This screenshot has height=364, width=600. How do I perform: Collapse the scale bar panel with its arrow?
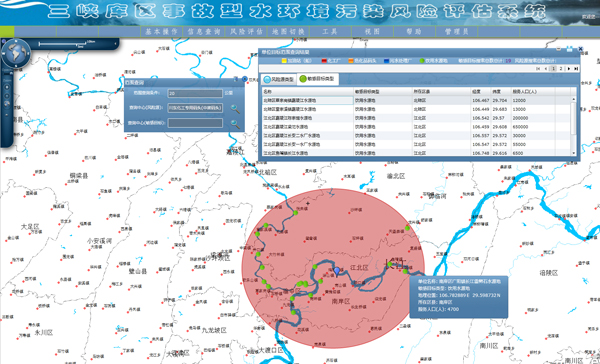115,44
